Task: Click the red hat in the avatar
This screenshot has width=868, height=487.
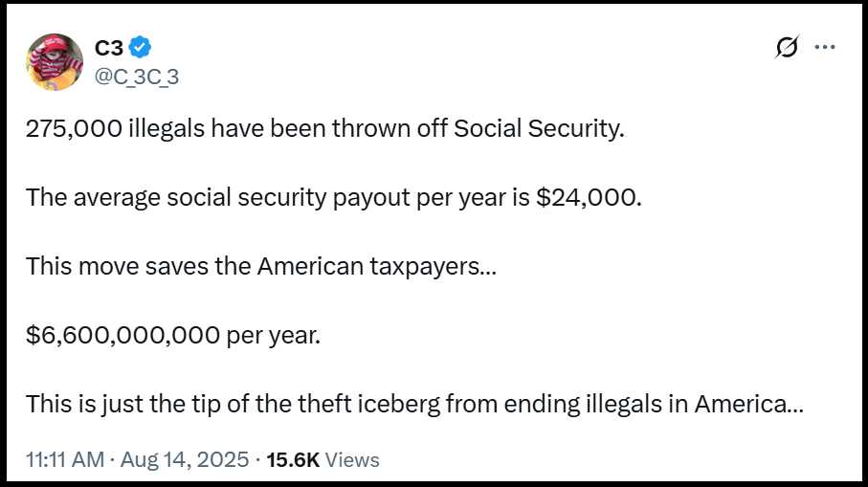Action: [48, 46]
